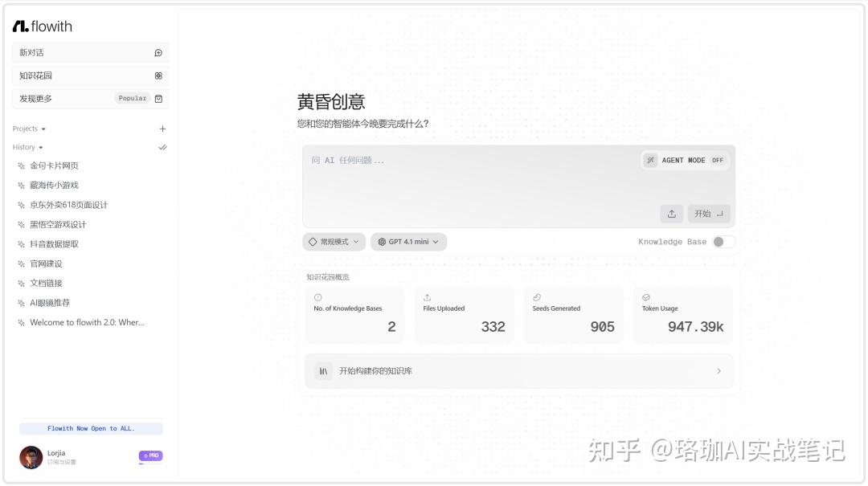Click the token icon on Token Usage card
The width and height of the screenshot is (868, 486).
click(x=646, y=297)
